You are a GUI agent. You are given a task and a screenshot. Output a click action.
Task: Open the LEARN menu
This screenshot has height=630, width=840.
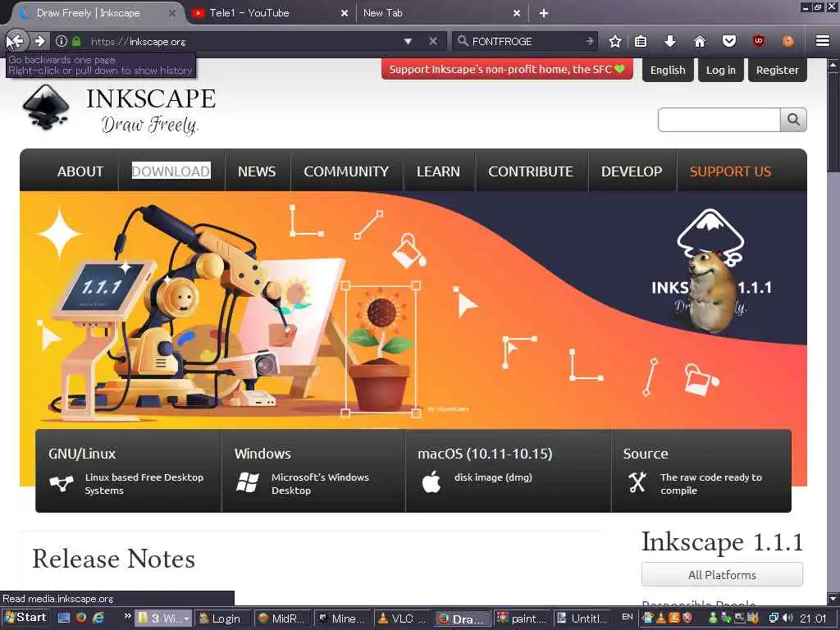438,171
